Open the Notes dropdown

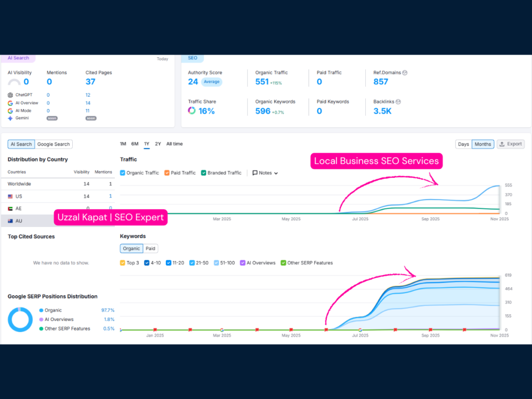coord(265,173)
